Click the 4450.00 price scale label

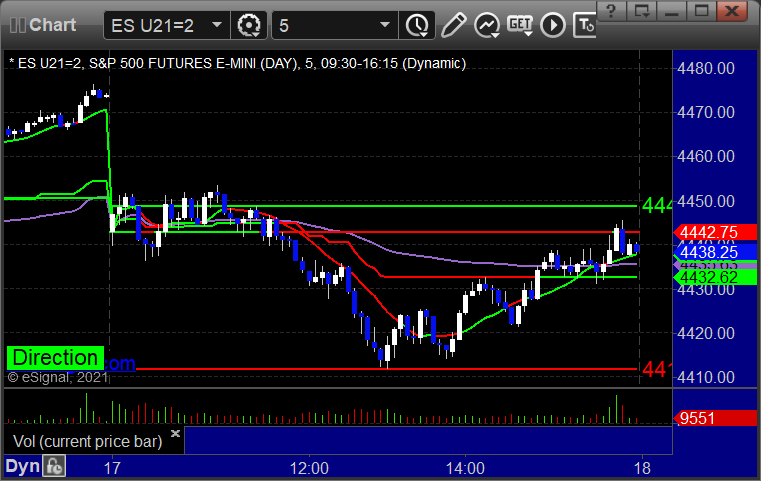[706, 201]
